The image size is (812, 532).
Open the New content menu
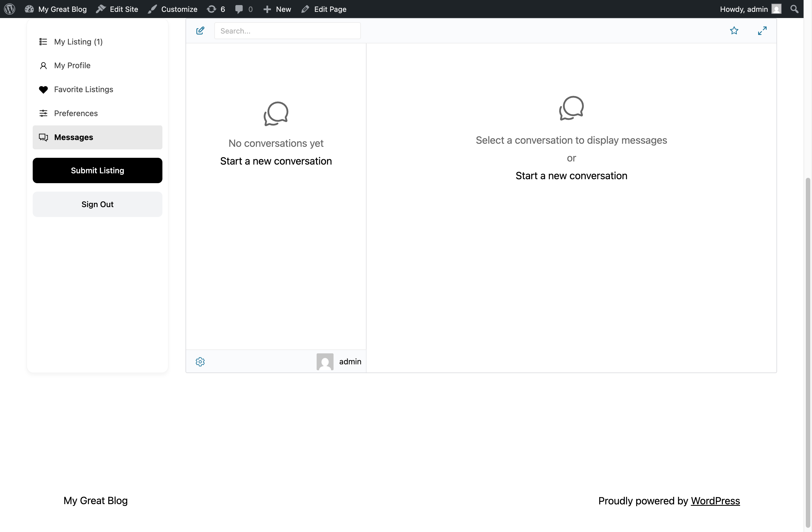pos(277,9)
